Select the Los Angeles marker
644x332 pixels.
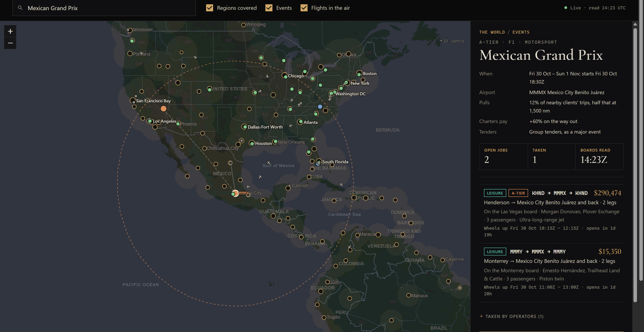149,121
